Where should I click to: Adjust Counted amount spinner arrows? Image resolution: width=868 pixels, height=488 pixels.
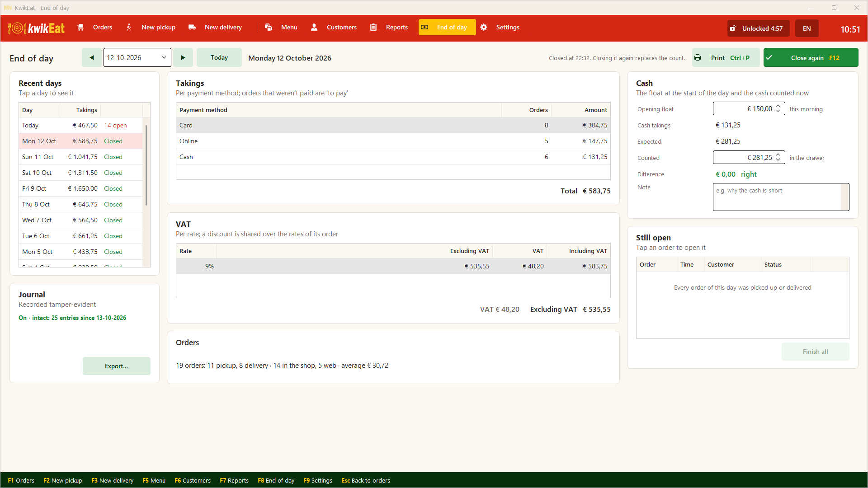click(x=778, y=157)
